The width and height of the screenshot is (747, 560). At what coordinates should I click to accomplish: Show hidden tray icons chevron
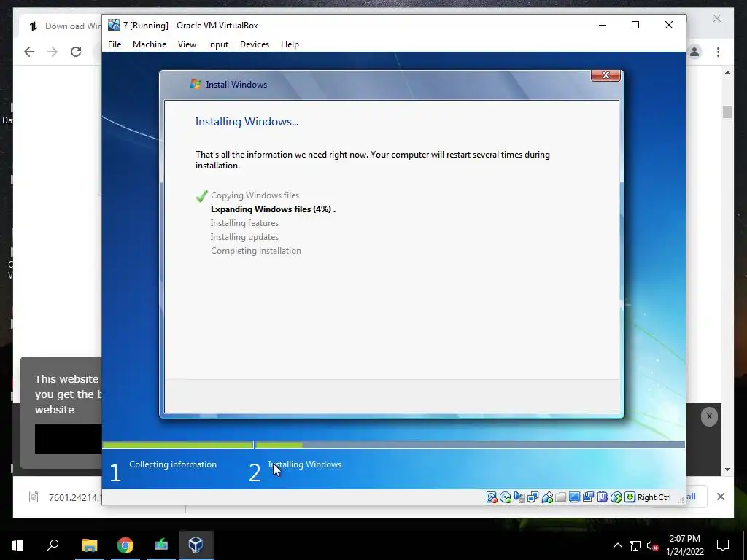tap(617, 545)
